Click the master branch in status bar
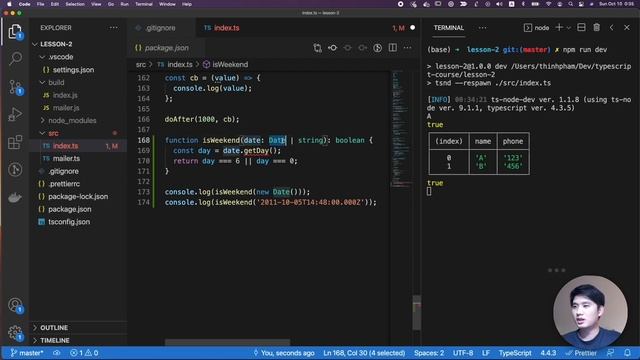This screenshot has height=360, width=640. pos(27,353)
